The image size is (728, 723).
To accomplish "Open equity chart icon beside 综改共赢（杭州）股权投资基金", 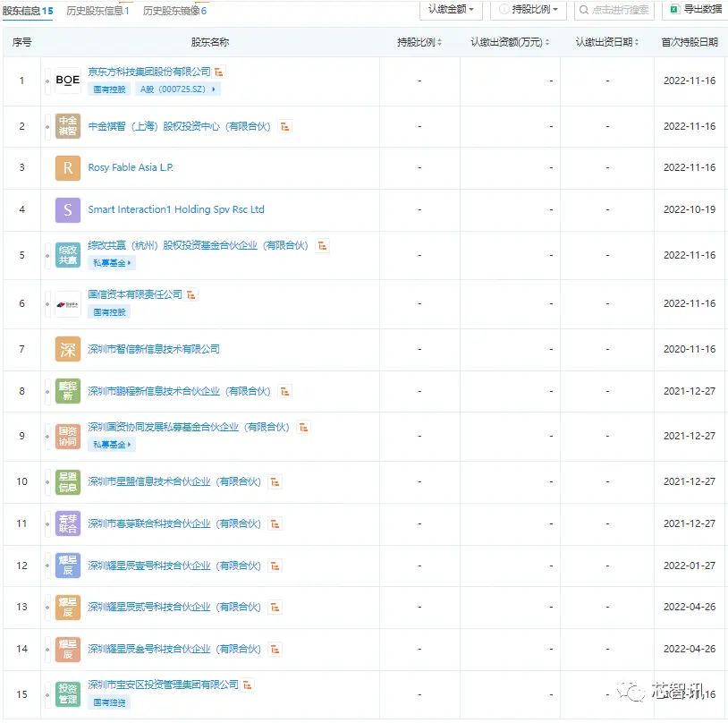I will [322, 246].
